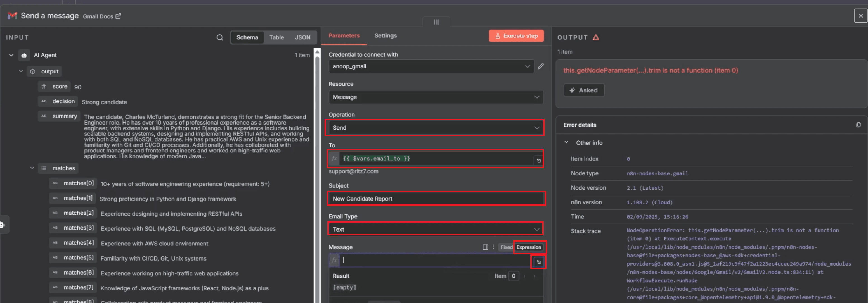Copy the error details
This screenshot has height=303, width=868.
[858, 125]
